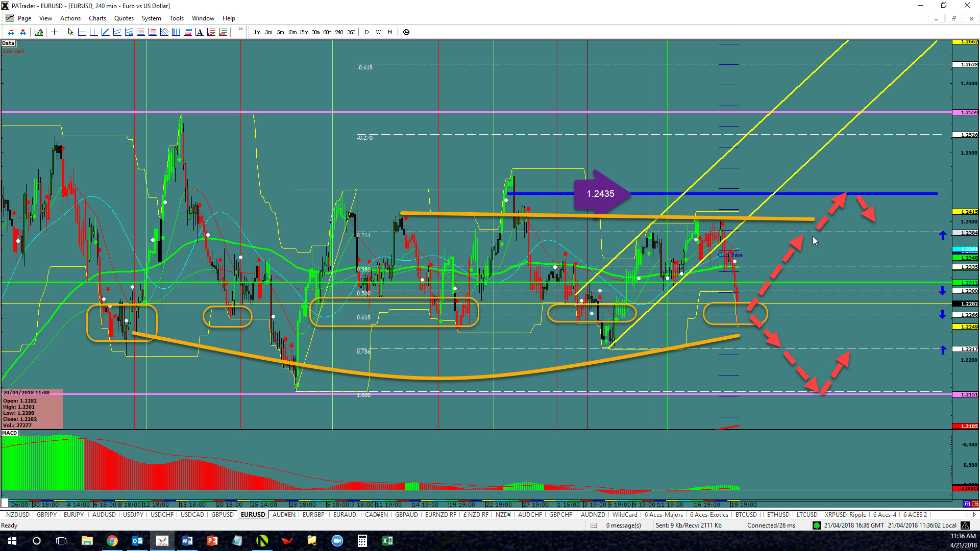The image size is (980, 551).
Task: Click the zoom in bars icon
Action: click(22, 32)
